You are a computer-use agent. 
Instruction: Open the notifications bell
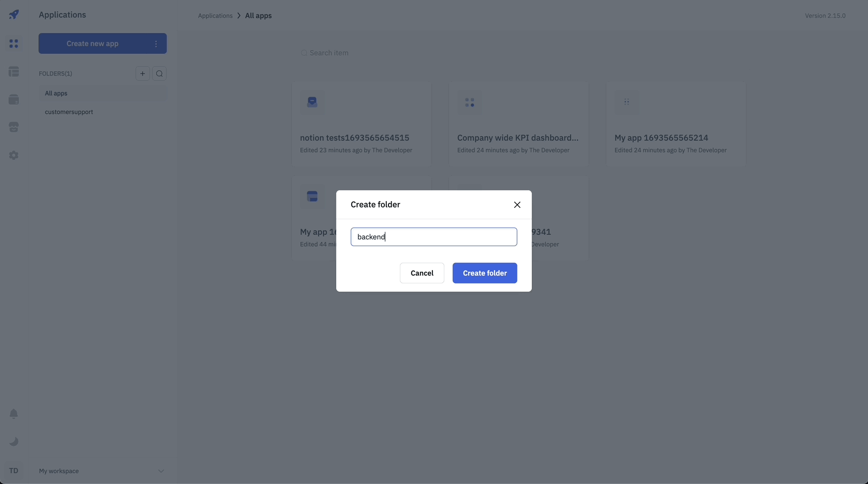click(x=14, y=414)
